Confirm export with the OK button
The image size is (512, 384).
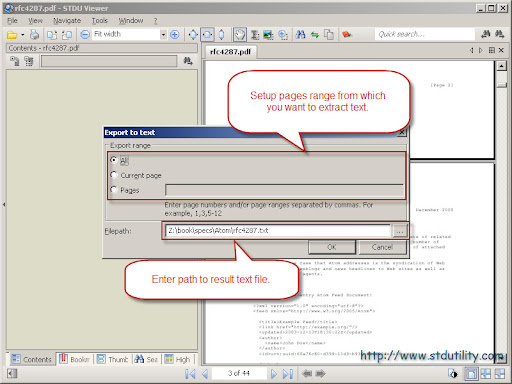(x=332, y=247)
